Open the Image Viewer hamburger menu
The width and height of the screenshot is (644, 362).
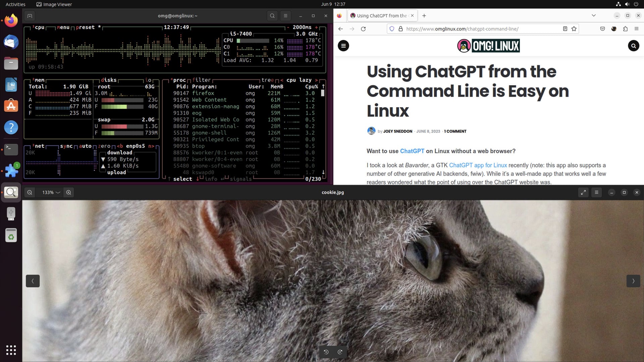point(596,192)
